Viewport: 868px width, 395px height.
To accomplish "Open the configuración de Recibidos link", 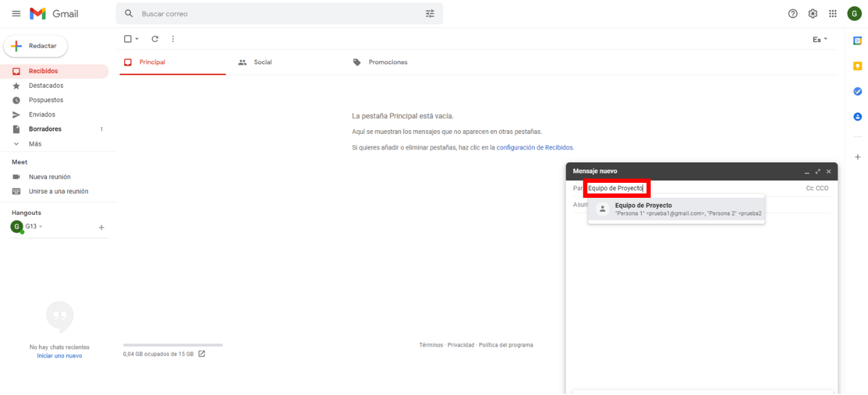I will pyautogui.click(x=535, y=148).
